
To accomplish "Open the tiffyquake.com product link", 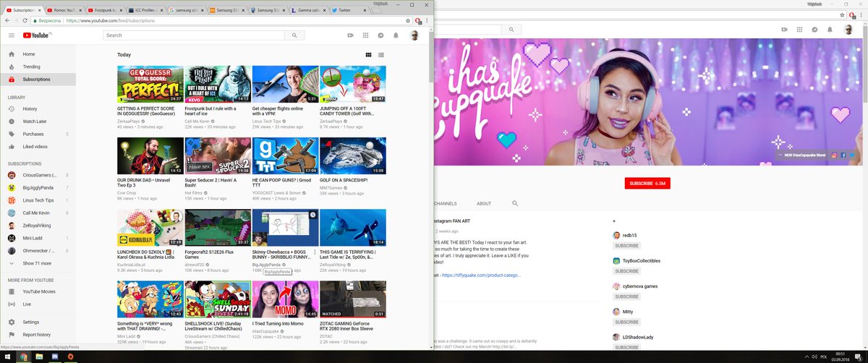I will [x=480, y=276].
